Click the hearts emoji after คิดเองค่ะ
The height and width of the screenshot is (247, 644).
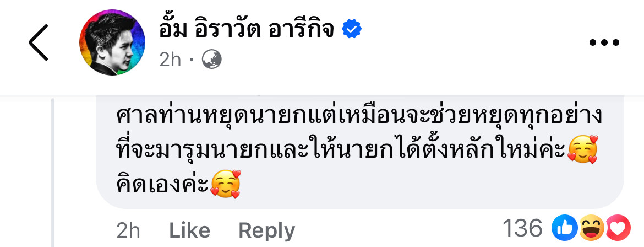click(x=225, y=185)
